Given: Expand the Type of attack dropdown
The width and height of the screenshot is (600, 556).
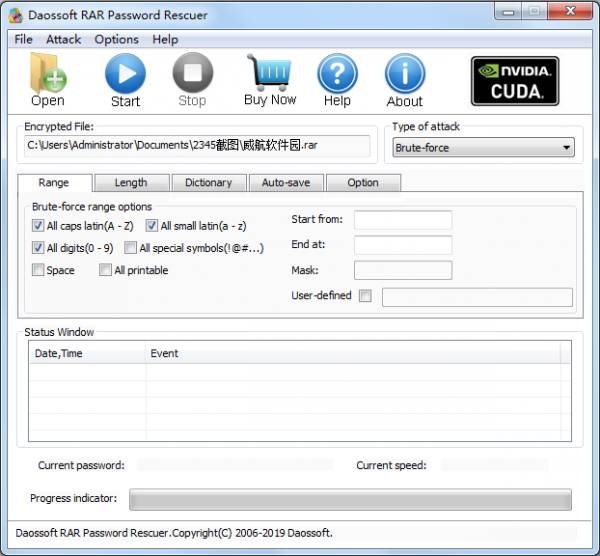Looking at the screenshot, I should coord(483,147).
